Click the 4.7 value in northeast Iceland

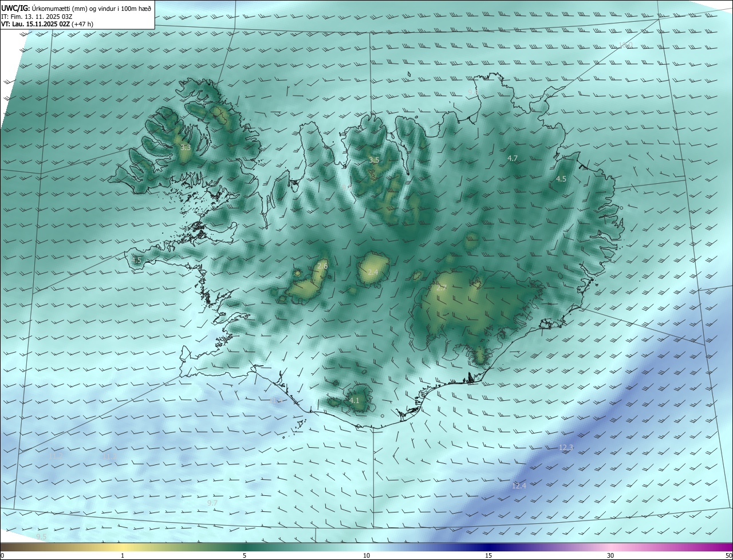tap(513, 158)
